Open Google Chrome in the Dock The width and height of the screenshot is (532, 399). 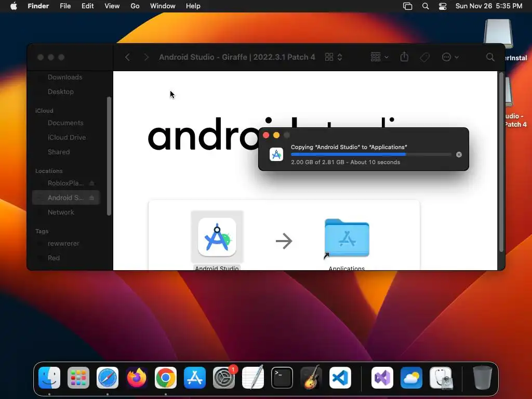click(x=166, y=378)
